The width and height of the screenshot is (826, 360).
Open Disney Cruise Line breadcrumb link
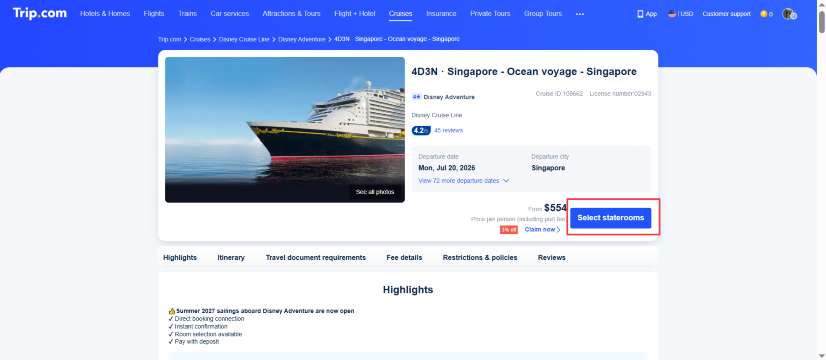(x=244, y=39)
